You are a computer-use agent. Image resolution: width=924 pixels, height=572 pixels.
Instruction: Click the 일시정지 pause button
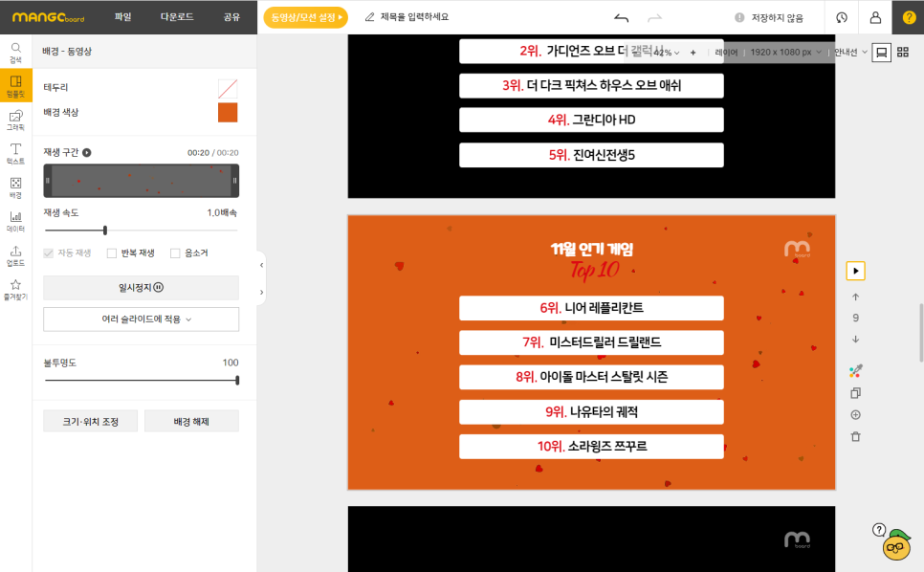(x=141, y=288)
